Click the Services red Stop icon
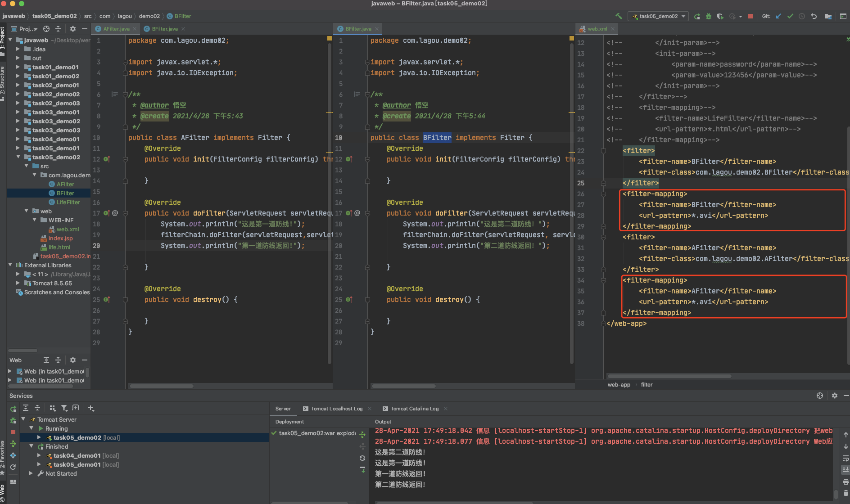 (x=13, y=432)
